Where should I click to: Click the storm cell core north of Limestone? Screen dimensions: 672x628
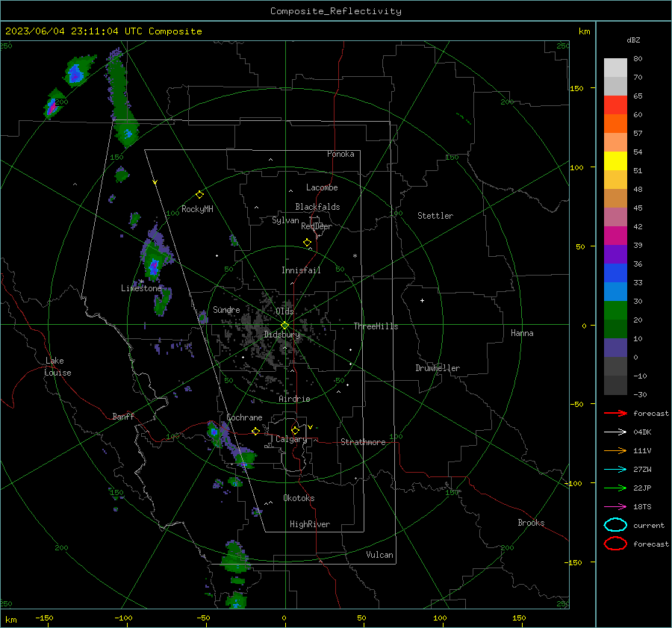(154, 266)
